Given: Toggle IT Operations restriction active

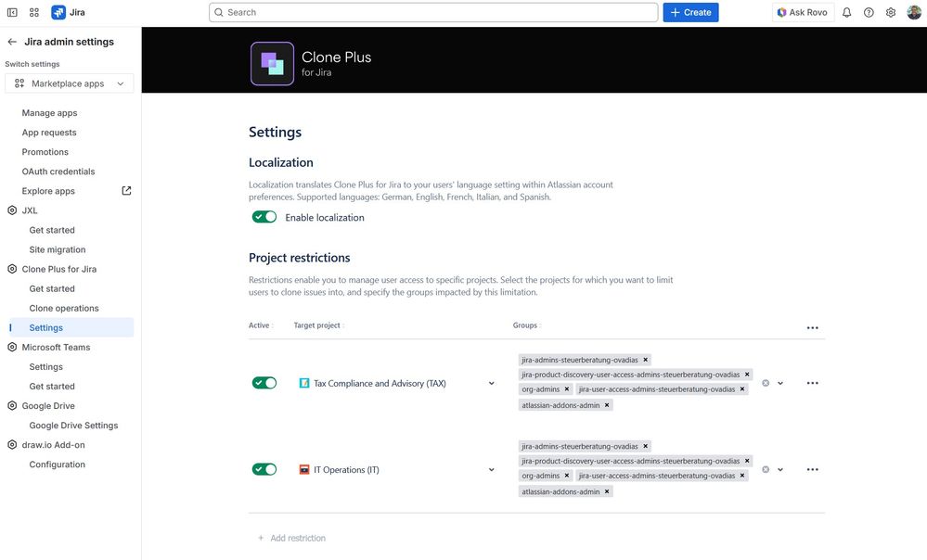Looking at the screenshot, I should point(264,469).
